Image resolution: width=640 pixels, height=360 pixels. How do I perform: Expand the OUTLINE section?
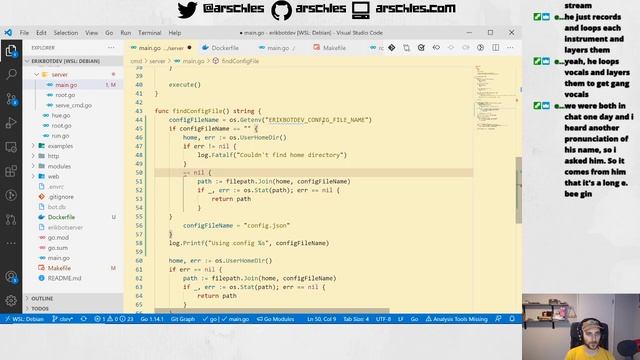(x=73, y=298)
